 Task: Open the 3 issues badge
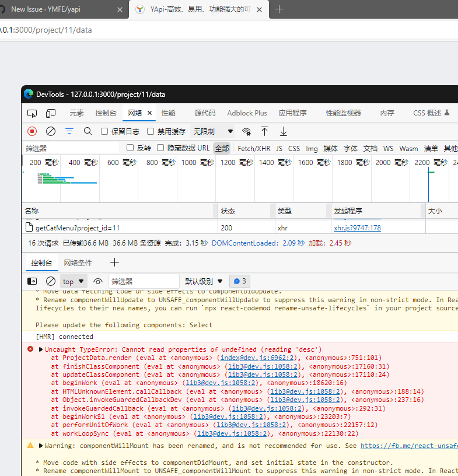click(240, 281)
